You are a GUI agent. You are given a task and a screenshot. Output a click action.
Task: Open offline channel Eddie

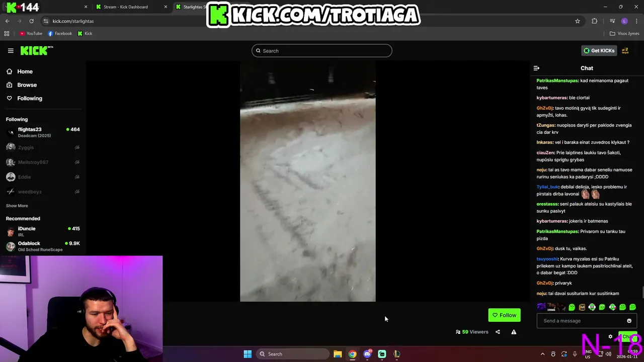point(43,177)
